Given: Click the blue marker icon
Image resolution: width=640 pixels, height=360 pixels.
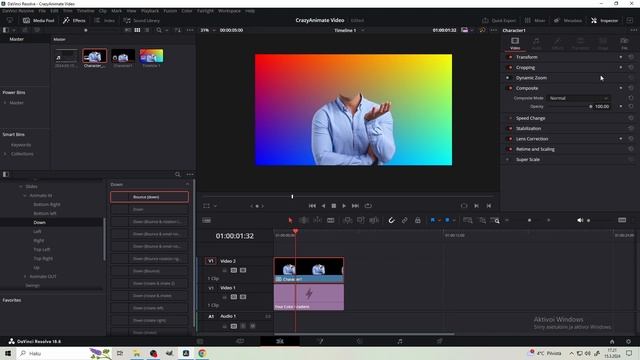Looking at the screenshot, I should [447, 220].
